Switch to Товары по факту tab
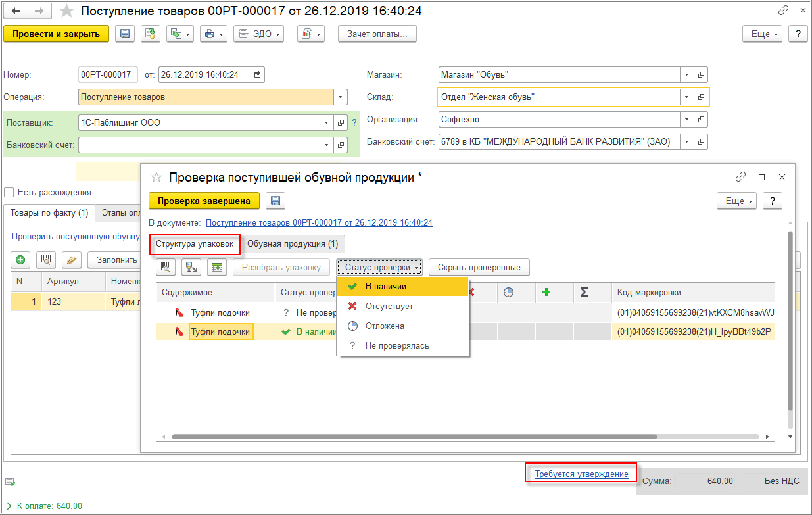812x515 pixels. click(49, 213)
